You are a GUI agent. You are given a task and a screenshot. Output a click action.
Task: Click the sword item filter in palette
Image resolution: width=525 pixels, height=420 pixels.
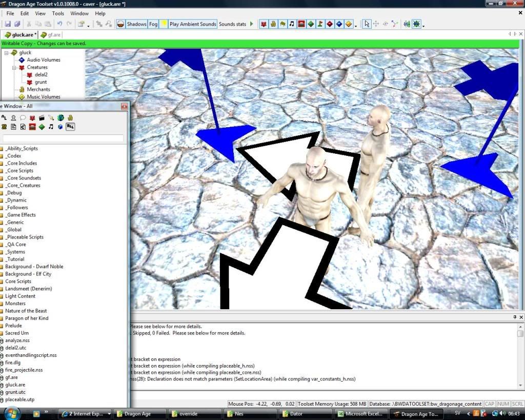click(51, 118)
